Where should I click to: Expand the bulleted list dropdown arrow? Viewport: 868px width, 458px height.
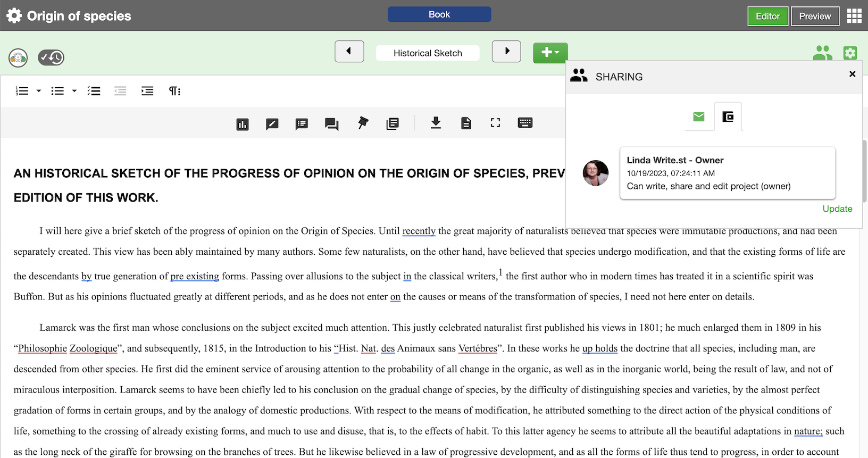pos(74,91)
